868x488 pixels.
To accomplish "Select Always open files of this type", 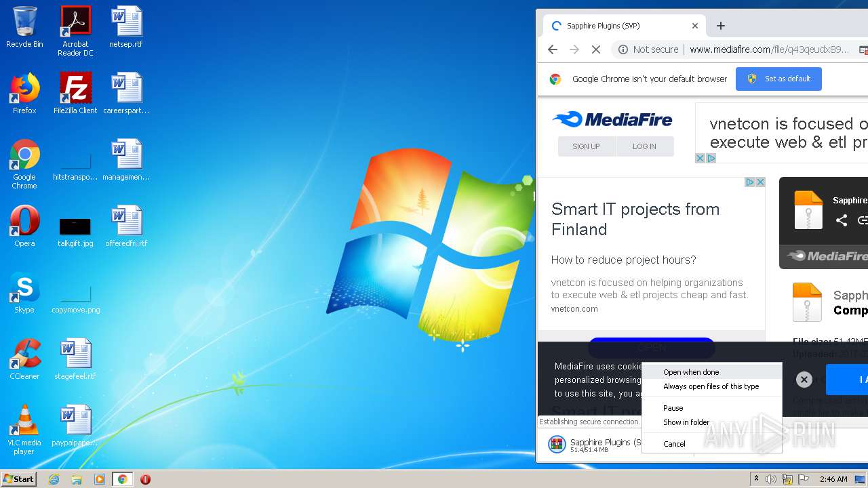I will tap(712, 386).
